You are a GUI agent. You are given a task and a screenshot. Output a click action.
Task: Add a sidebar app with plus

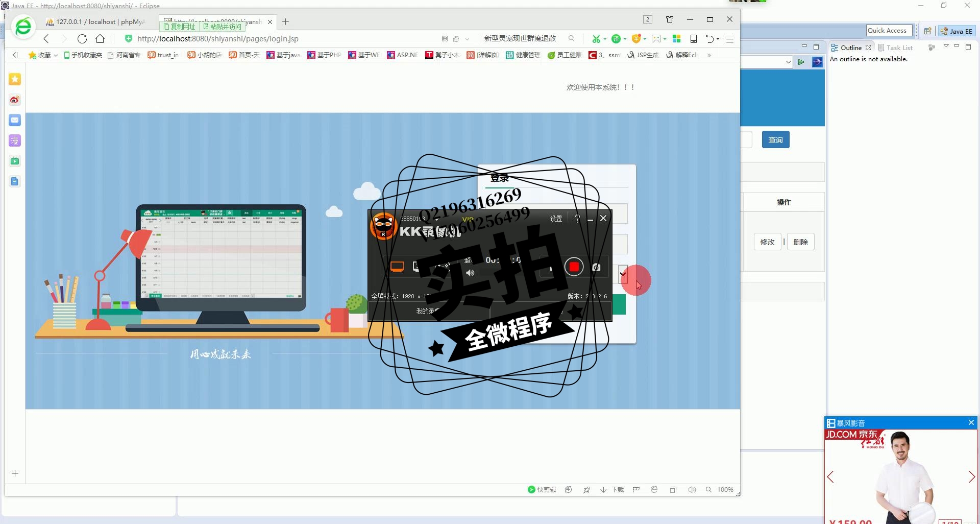pos(15,473)
